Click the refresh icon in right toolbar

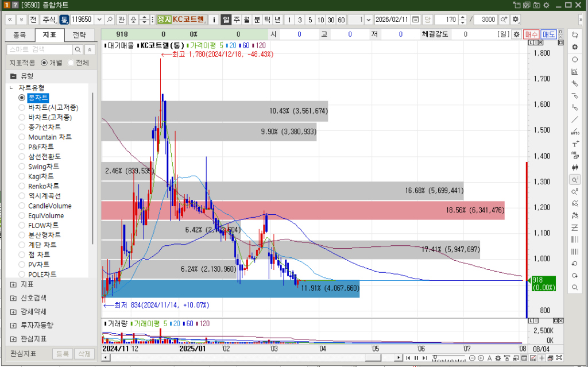click(x=574, y=35)
